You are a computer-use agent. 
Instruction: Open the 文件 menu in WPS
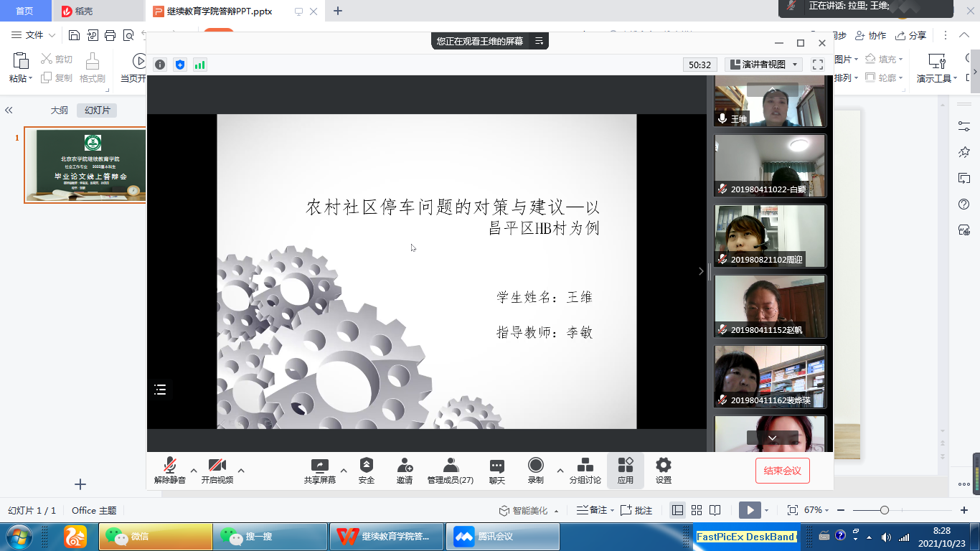pos(34,35)
